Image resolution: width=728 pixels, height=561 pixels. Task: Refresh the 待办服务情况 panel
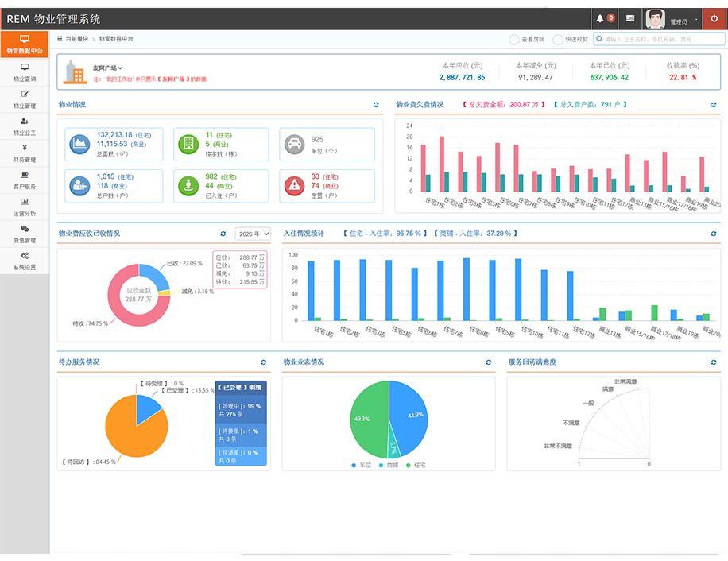[263, 362]
